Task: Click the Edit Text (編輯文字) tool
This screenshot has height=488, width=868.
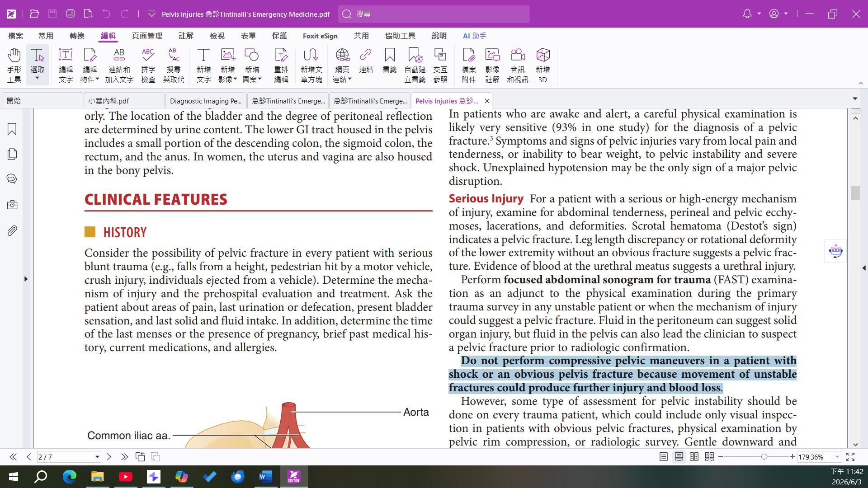Action: (x=66, y=65)
